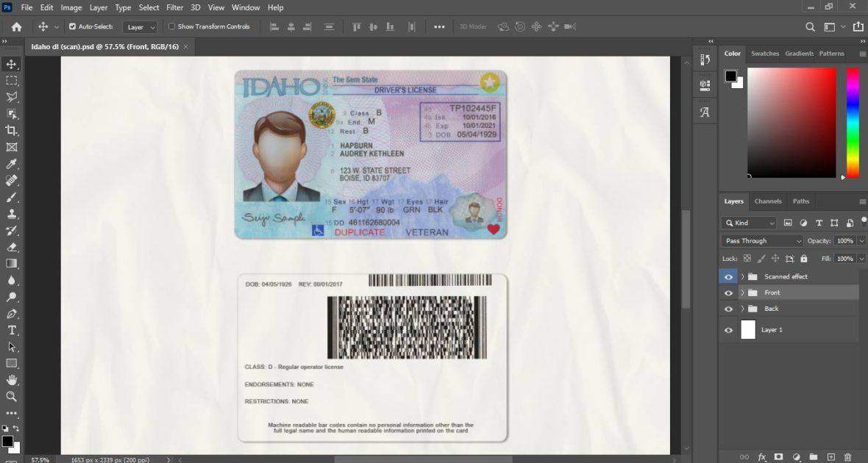Open the Pass Through blend mode dropdown
Viewport: 868px width, 463px height.
point(760,240)
